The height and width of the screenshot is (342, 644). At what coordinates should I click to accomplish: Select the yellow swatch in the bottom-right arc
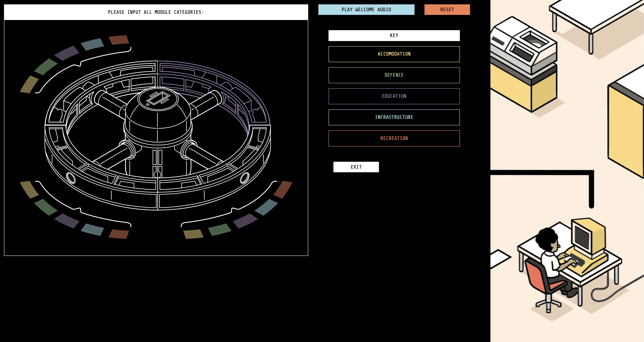[x=193, y=234]
